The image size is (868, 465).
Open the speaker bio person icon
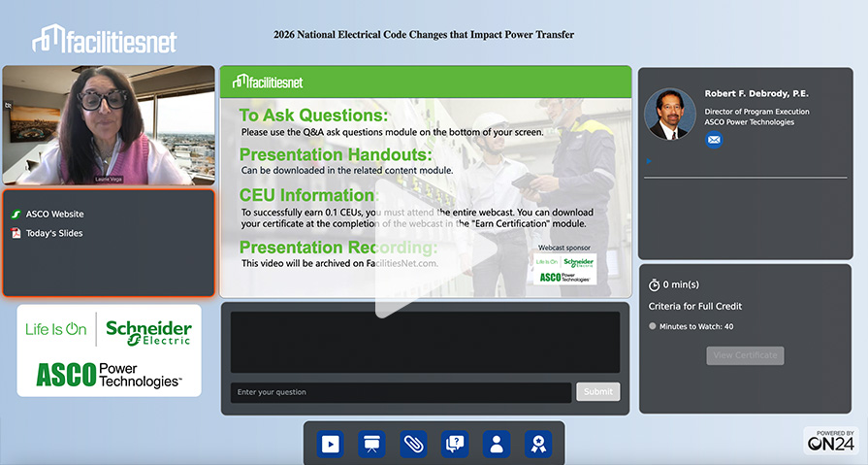pos(497,444)
